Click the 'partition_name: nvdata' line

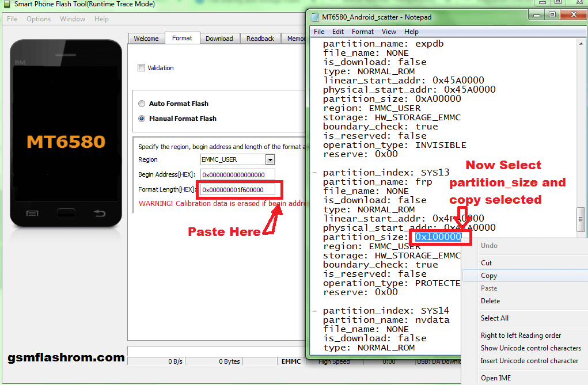pyautogui.click(x=386, y=320)
